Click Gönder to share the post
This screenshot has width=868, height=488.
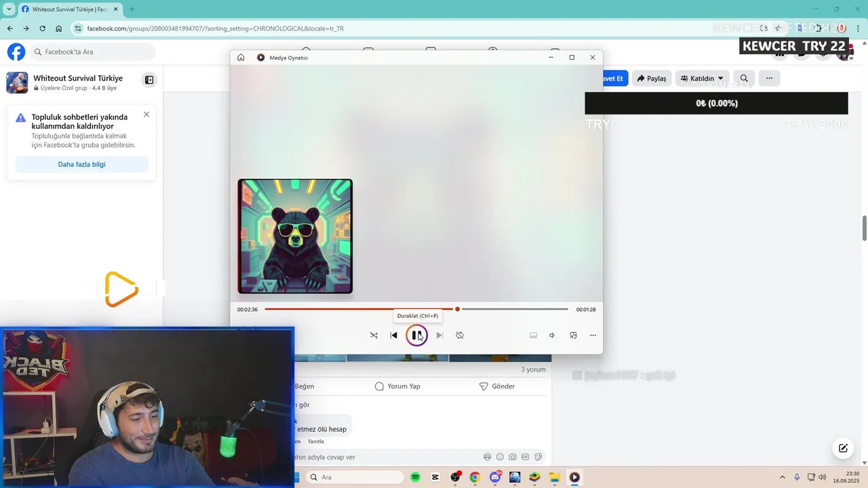(x=497, y=386)
